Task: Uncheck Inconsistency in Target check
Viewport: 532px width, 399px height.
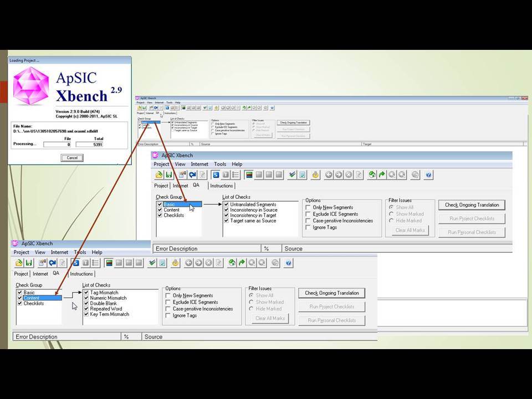Action: (226, 215)
